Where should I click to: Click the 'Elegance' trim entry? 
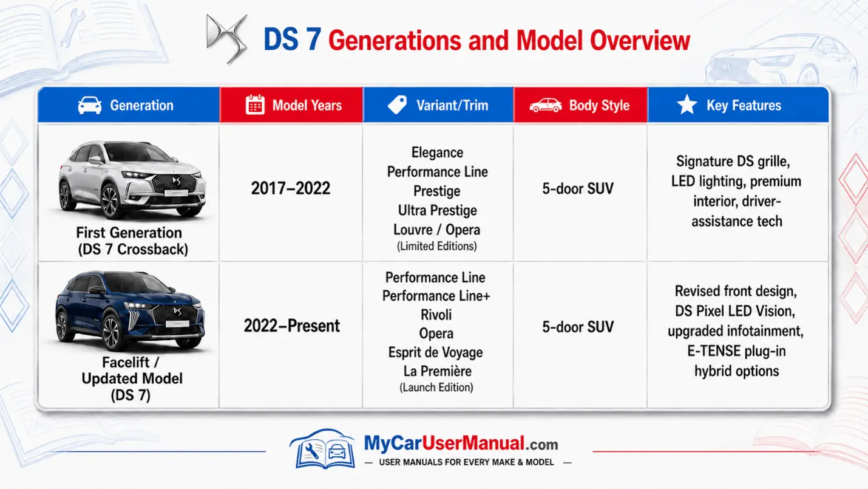(437, 152)
